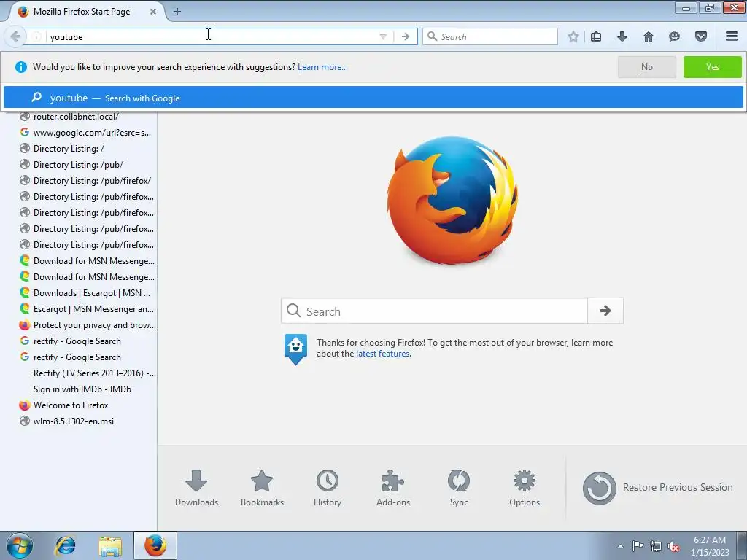Click the Firefox tips house icon
The width and height of the screenshot is (747, 560).
(295, 349)
